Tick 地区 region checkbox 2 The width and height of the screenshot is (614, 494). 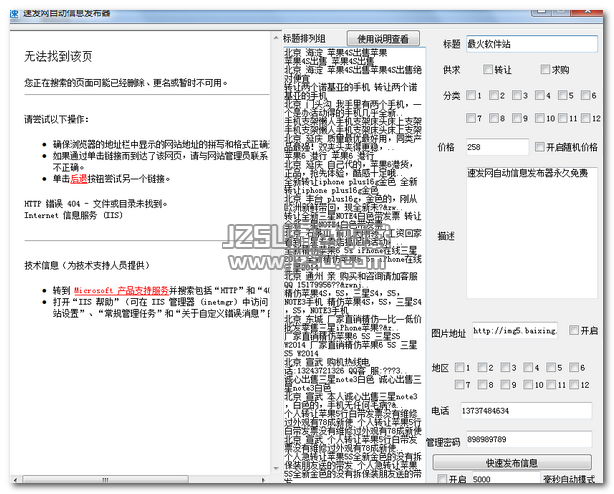(x=483, y=367)
